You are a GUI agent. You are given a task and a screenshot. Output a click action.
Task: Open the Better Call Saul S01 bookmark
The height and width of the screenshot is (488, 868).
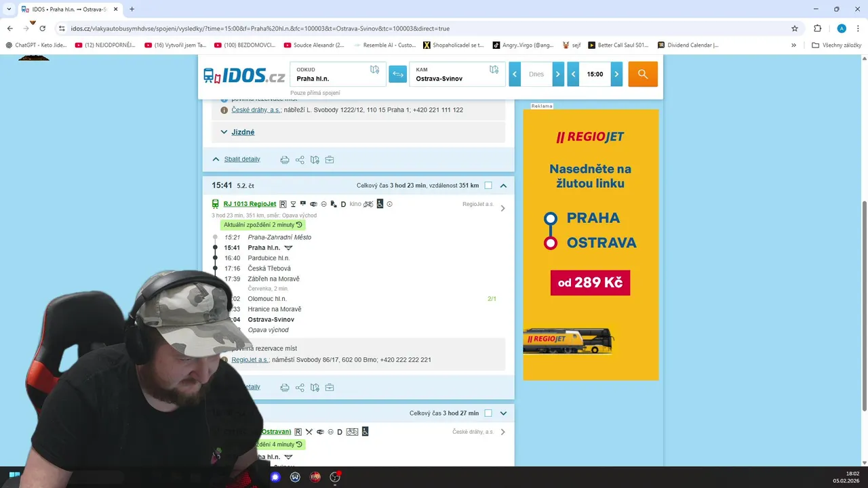point(617,45)
